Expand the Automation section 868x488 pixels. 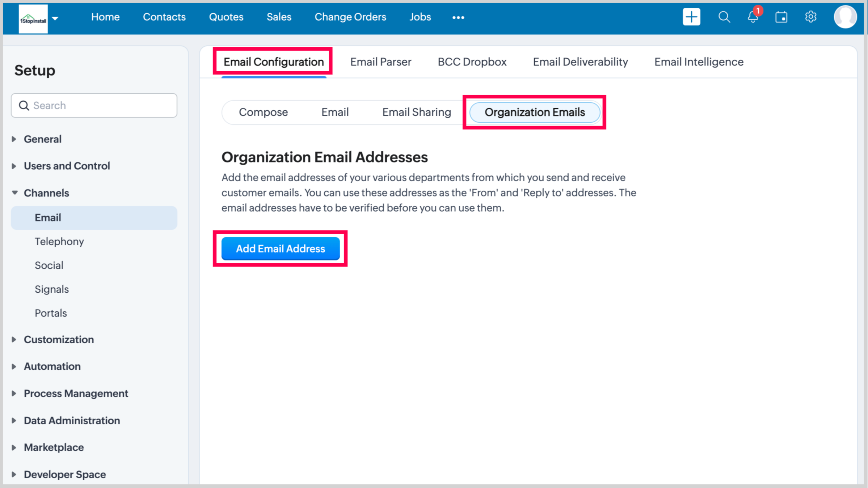pyautogui.click(x=52, y=366)
